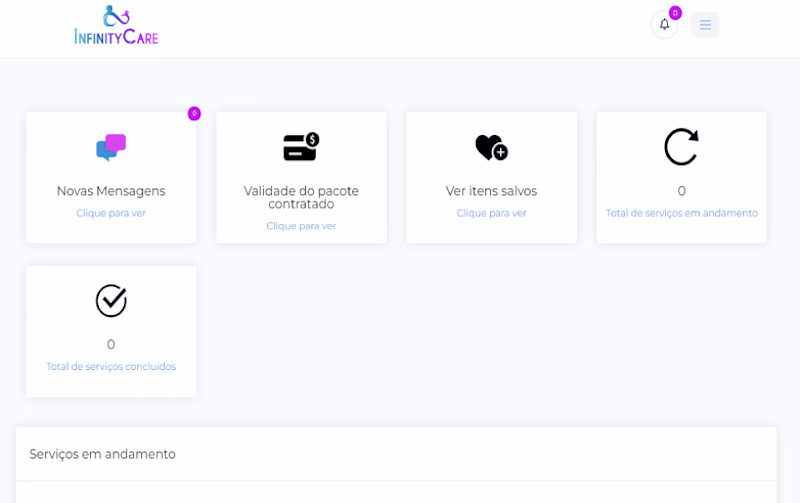This screenshot has width=800, height=503.
Task: Click the InfinityCare logo
Action: pyautogui.click(x=116, y=25)
